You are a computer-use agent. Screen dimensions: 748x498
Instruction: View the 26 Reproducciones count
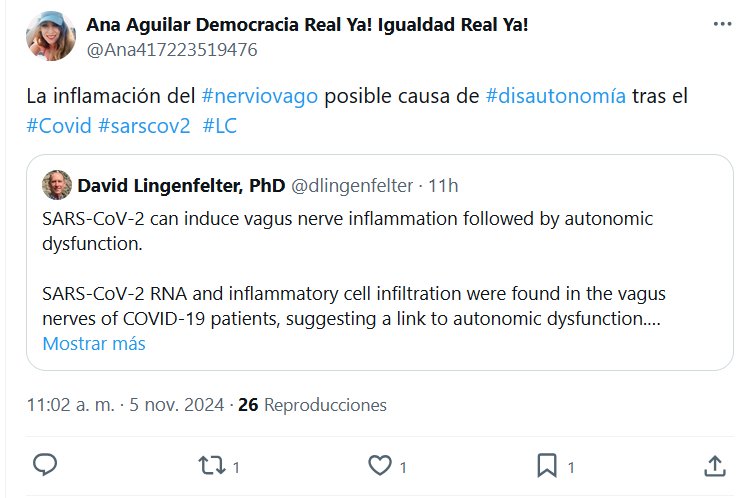pyautogui.click(x=312, y=405)
